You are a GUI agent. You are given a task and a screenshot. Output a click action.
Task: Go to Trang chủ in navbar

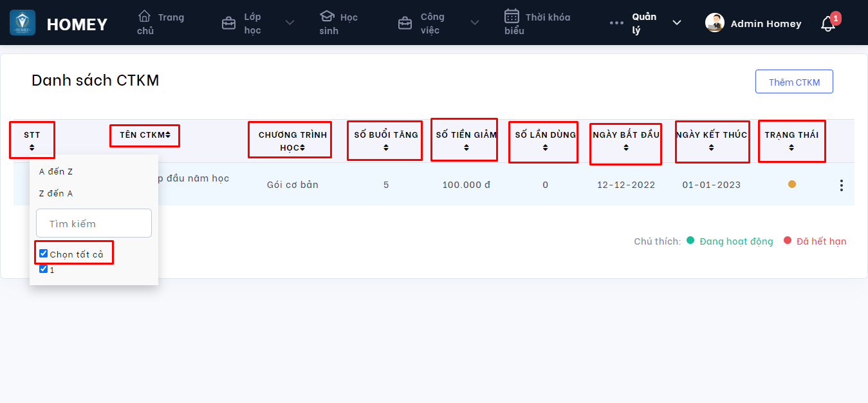pyautogui.click(x=160, y=23)
